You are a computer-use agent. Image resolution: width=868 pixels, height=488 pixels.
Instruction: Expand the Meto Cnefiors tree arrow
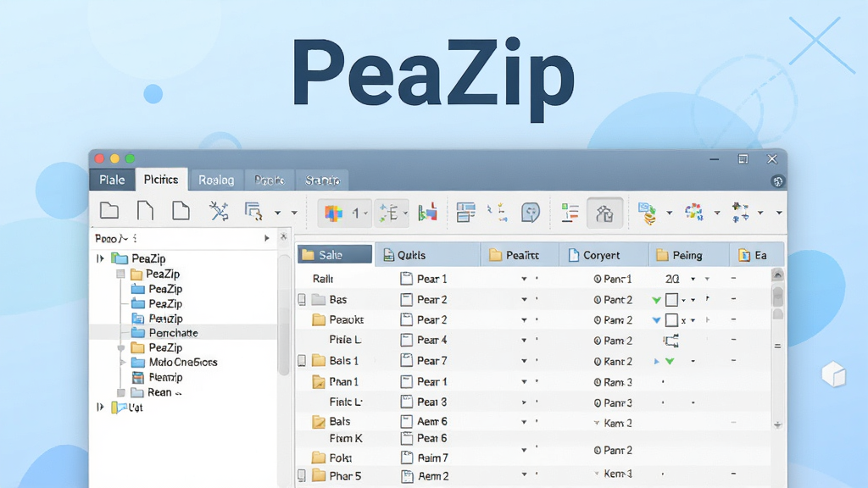[123, 363]
